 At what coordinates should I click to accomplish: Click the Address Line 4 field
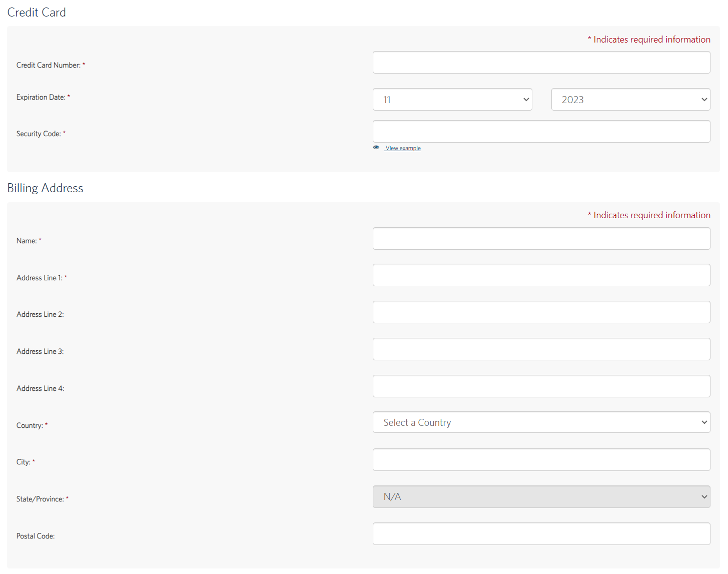click(x=541, y=386)
